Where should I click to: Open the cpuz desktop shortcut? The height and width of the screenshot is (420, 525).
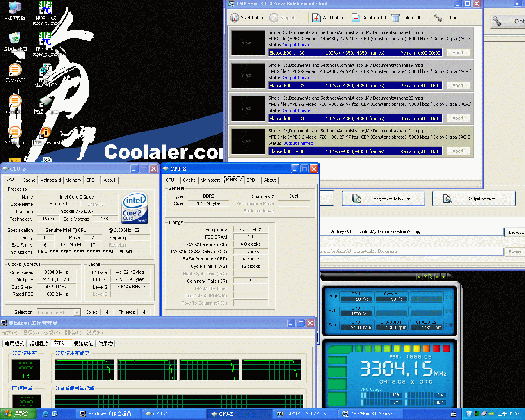(46, 105)
